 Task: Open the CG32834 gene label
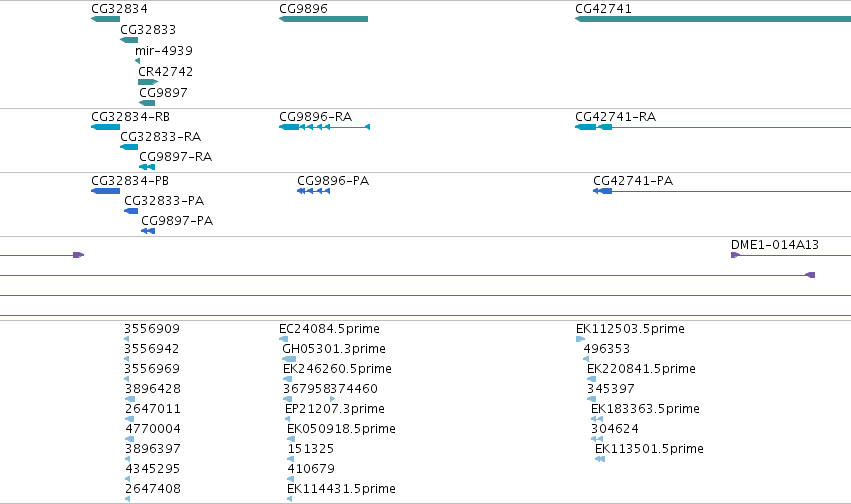[119, 9]
